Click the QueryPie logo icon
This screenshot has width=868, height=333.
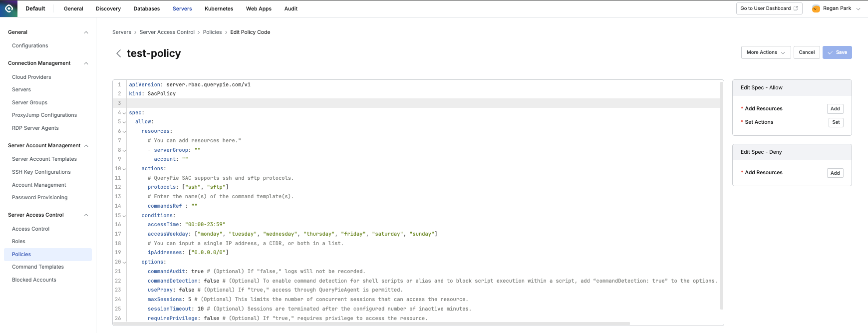pos(8,8)
